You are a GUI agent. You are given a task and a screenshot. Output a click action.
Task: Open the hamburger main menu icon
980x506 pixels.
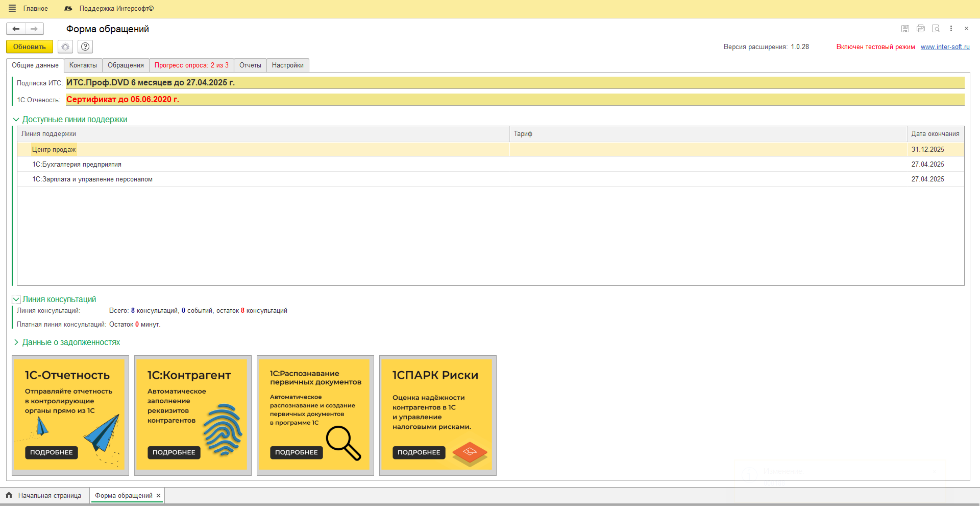12,8
